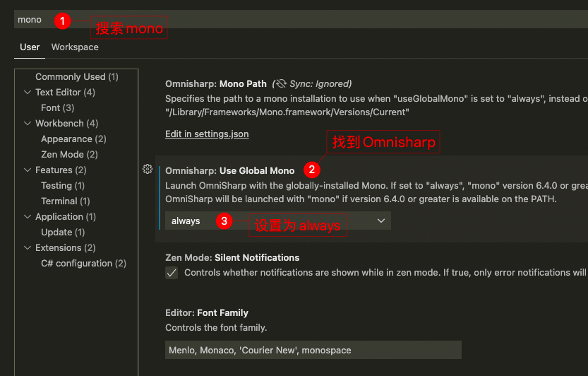
Task: Switch to the User settings tab
Action: tap(30, 47)
